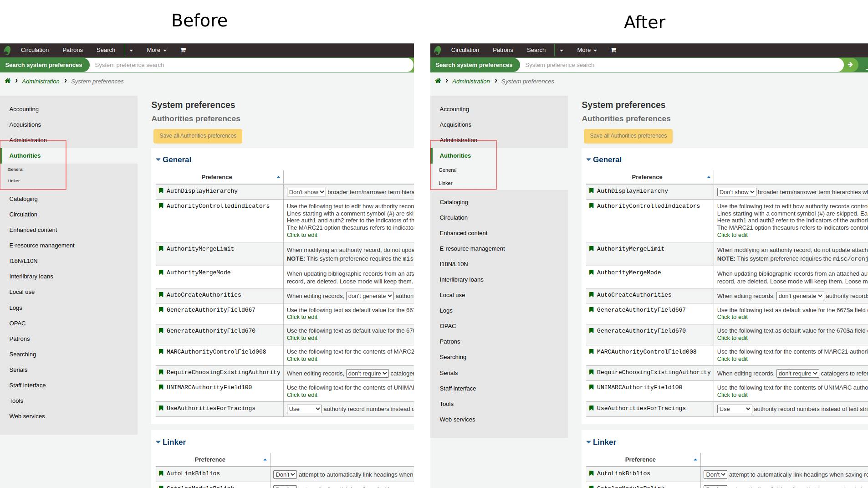868x488 pixels.
Task: Click the Koha logo in the Before panel
Action: click(7, 50)
